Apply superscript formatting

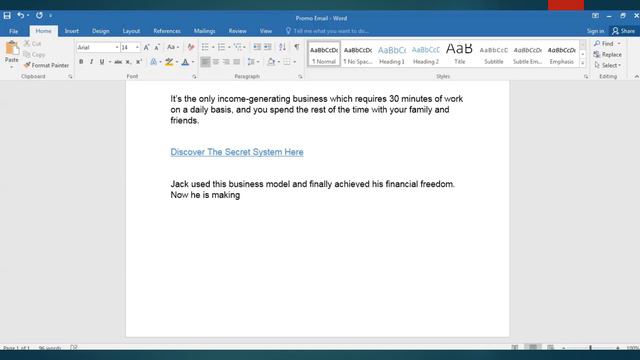(x=139, y=62)
